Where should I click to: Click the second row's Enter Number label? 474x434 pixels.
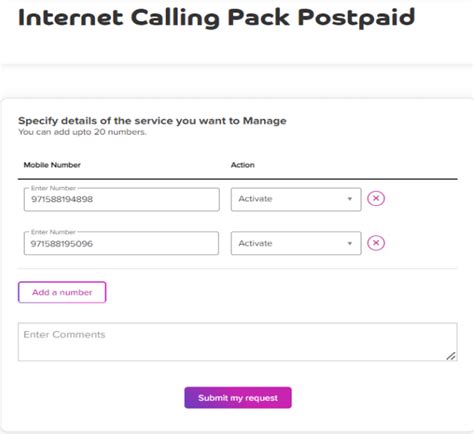click(53, 232)
